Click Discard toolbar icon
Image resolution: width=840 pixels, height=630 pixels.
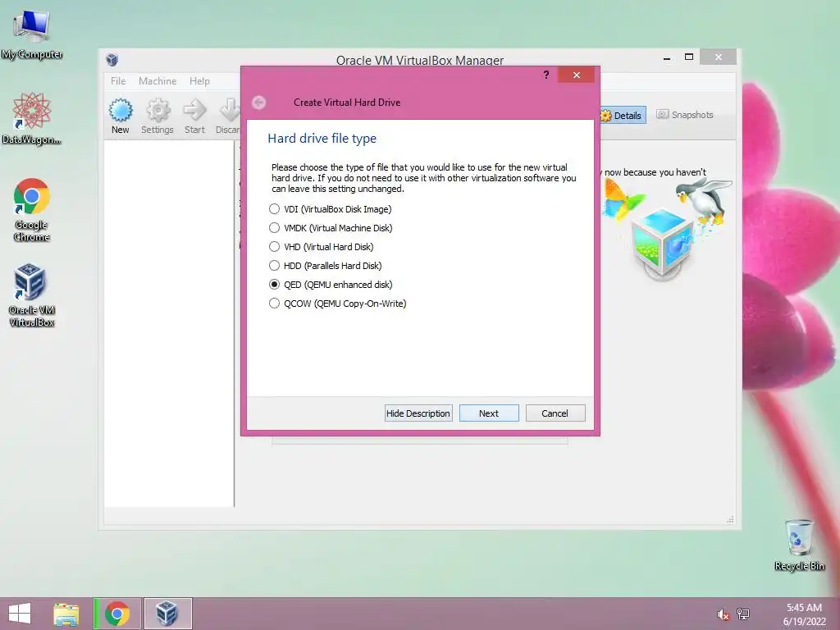pos(228,116)
